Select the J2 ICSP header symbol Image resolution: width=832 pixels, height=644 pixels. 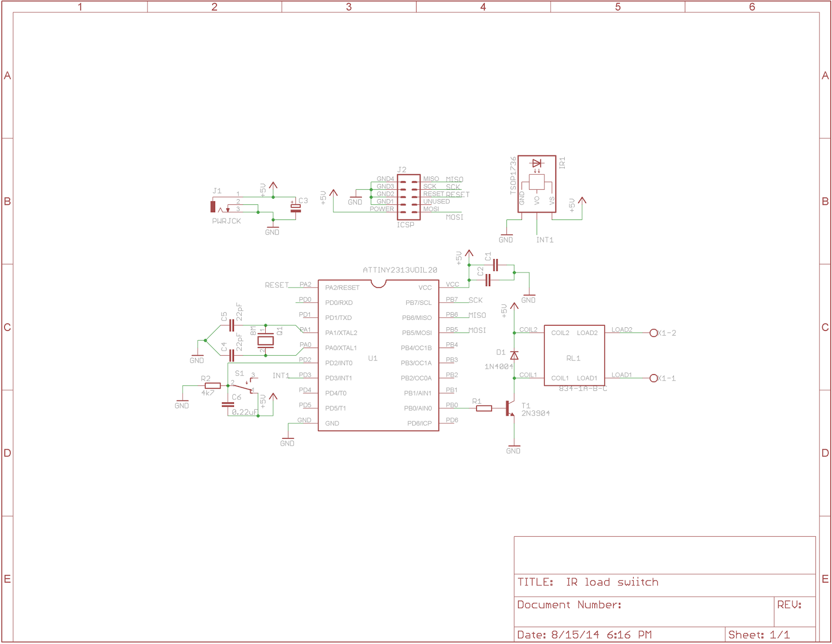tap(408, 197)
